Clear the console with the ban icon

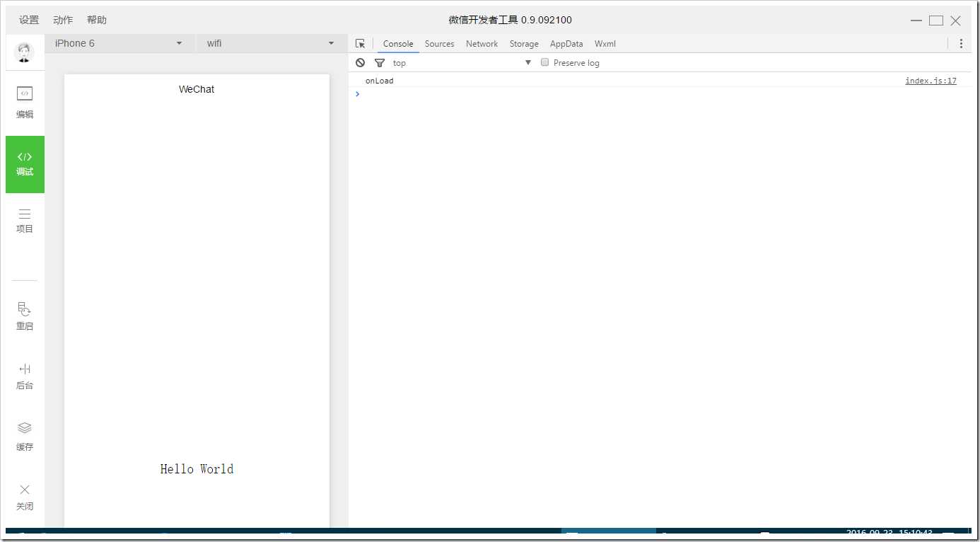pyautogui.click(x=360, y=62)
